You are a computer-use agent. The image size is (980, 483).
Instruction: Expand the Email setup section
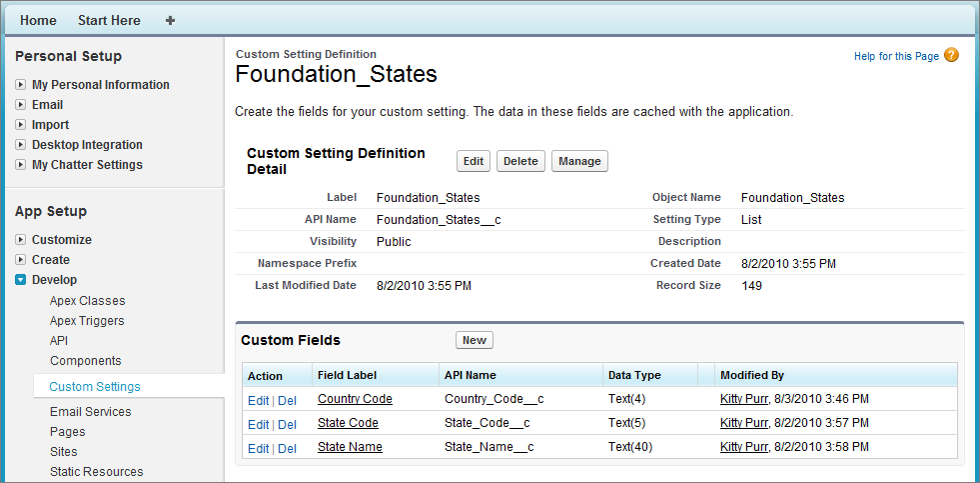coord(21,105)
